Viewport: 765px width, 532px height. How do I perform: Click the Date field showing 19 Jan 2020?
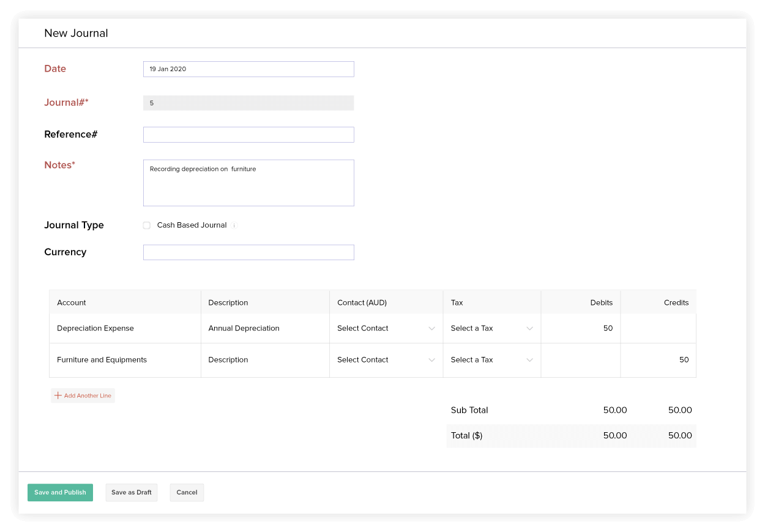click(248, 69)
